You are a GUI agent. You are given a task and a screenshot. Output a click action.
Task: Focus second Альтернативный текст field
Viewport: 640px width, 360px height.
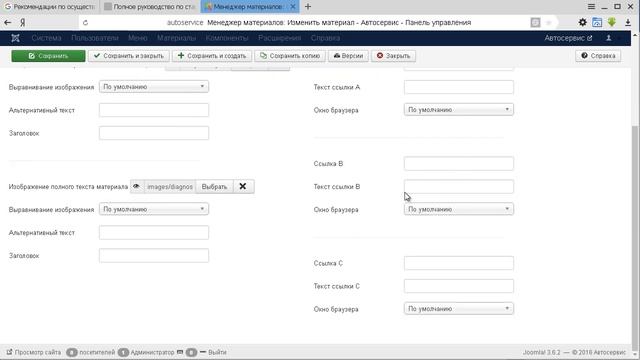154,232
